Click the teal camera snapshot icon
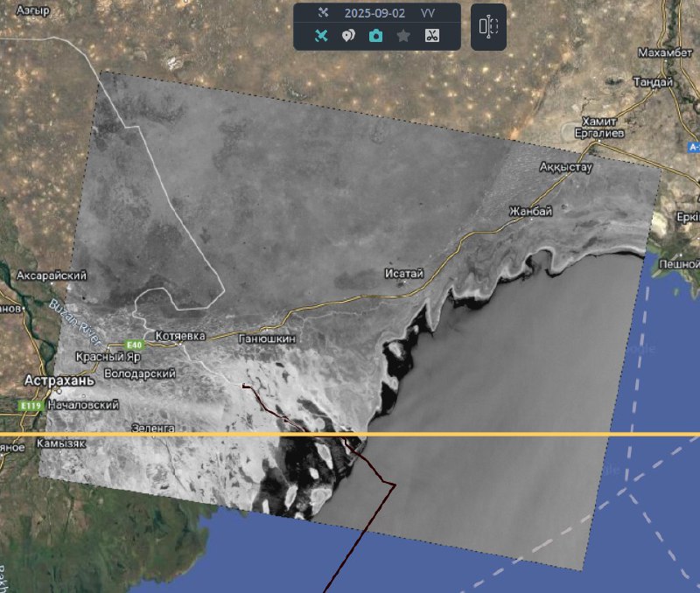The height and width of the screenshot is (593, 700). click(375, 36)
